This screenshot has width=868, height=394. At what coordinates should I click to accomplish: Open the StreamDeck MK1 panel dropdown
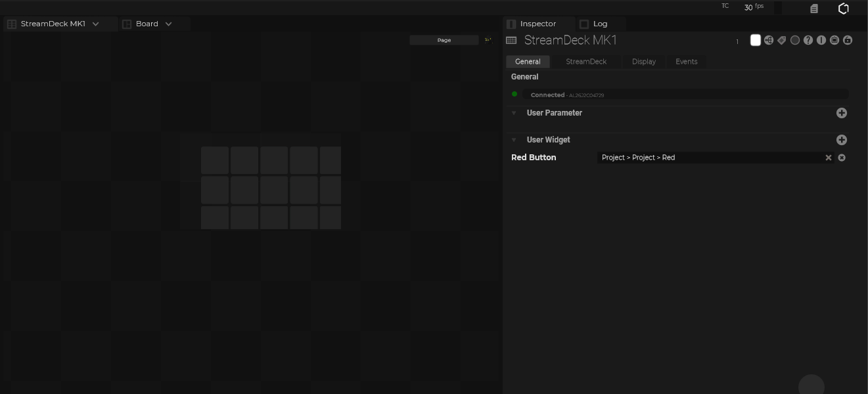(96, 24)
